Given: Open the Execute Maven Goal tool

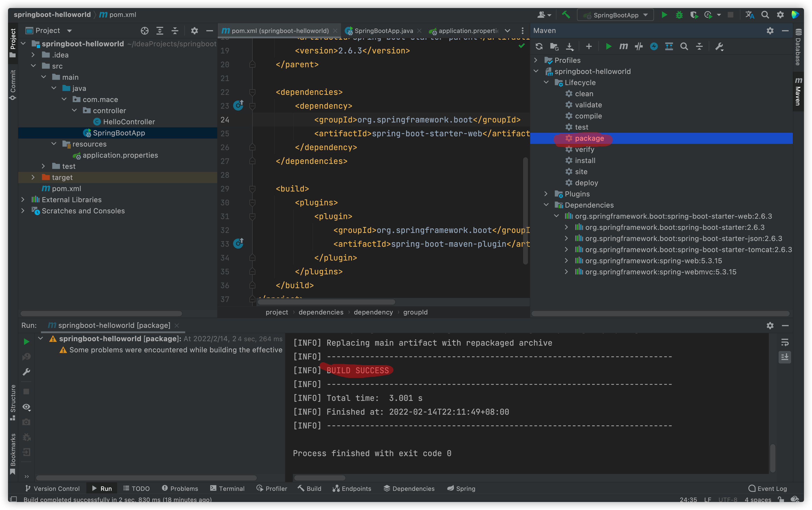Looking at the screenshot, I should pyautogui.click(x=623, y=47).
